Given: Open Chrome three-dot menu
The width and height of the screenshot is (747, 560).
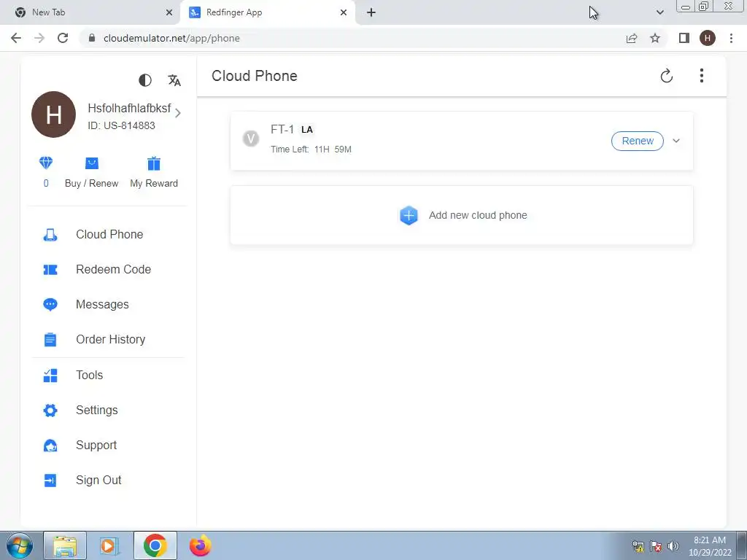Looking at the screenshot, I should coord(731,38).
